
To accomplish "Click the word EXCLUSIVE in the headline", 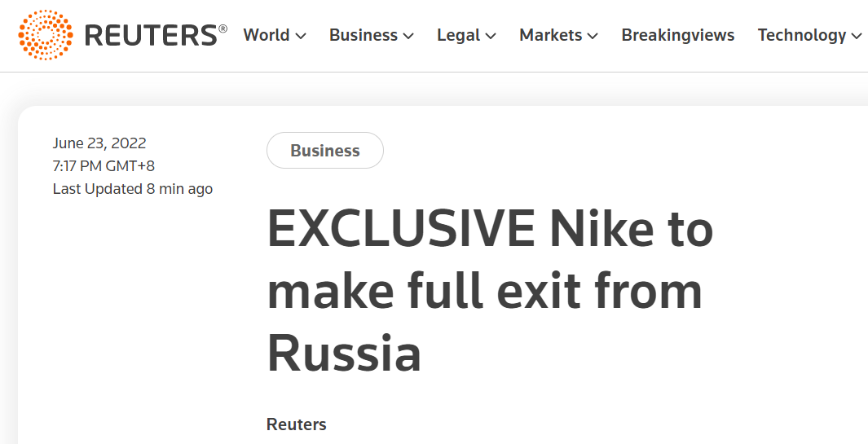I will (x=401, y=229).
